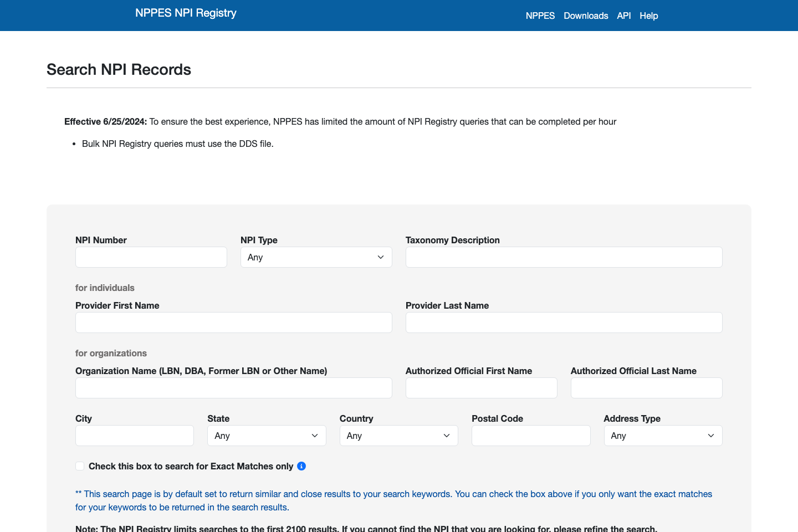Click the DDS file bullet text

pos(177,144)
